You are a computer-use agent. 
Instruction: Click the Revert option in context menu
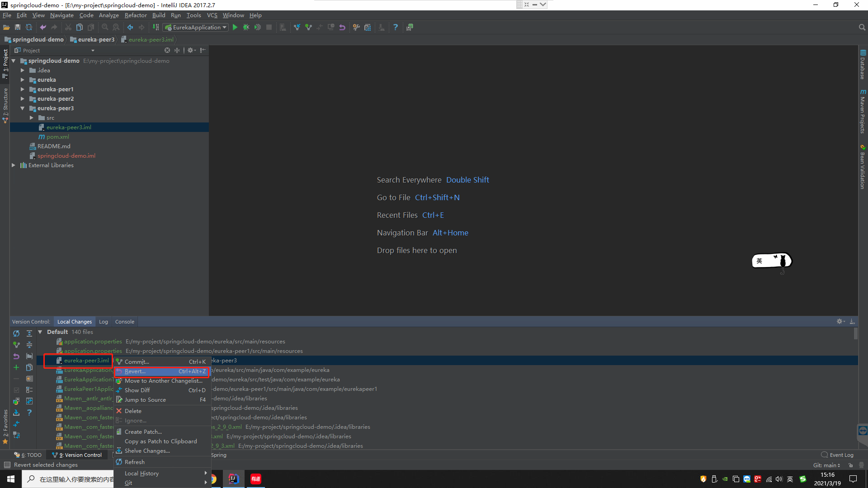(x=134, y=371)
